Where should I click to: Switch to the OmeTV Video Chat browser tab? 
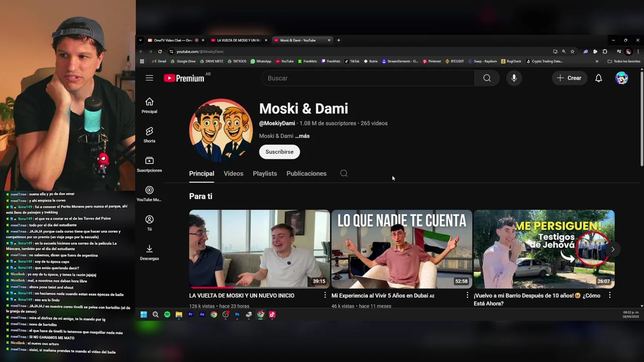point(173,40)
